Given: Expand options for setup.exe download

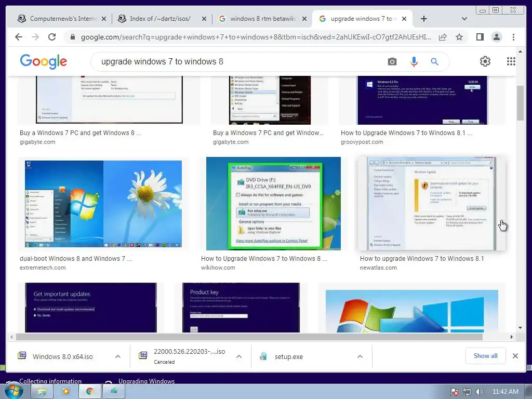Looking at the screenshot, I should (x=360, y=356).
